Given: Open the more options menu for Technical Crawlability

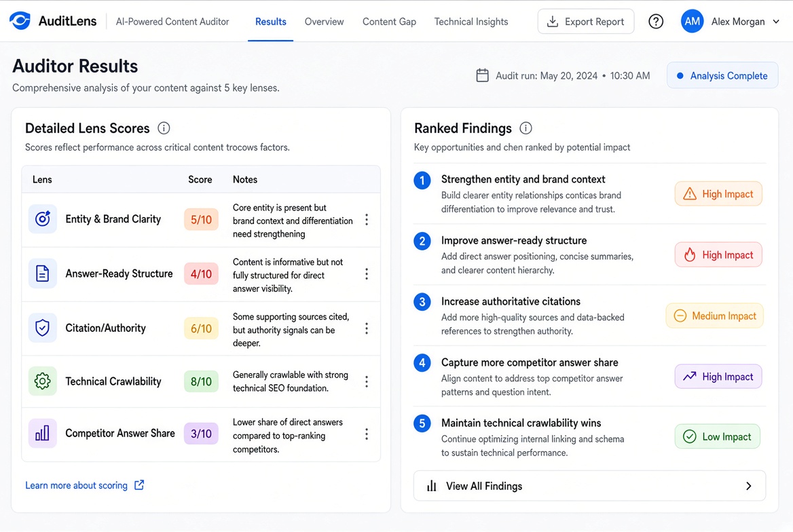Looking at the screenshot, I should pos(367,382).
